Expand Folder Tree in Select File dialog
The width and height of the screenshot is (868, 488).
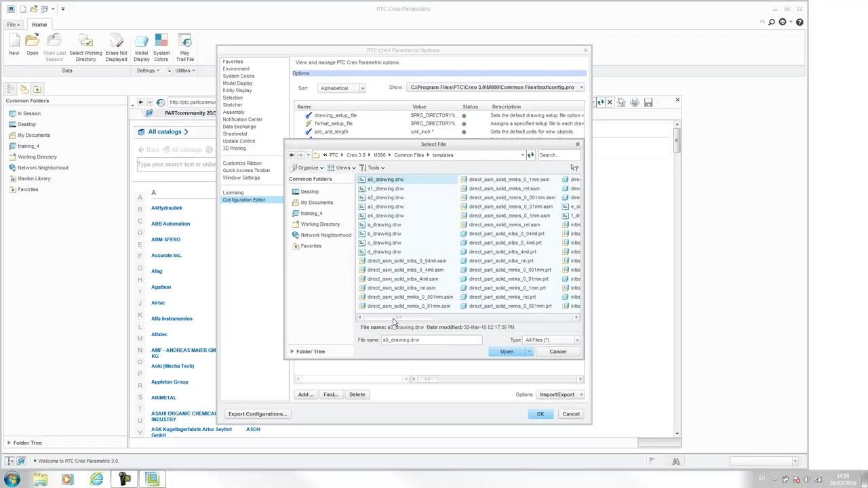point(307,351)
